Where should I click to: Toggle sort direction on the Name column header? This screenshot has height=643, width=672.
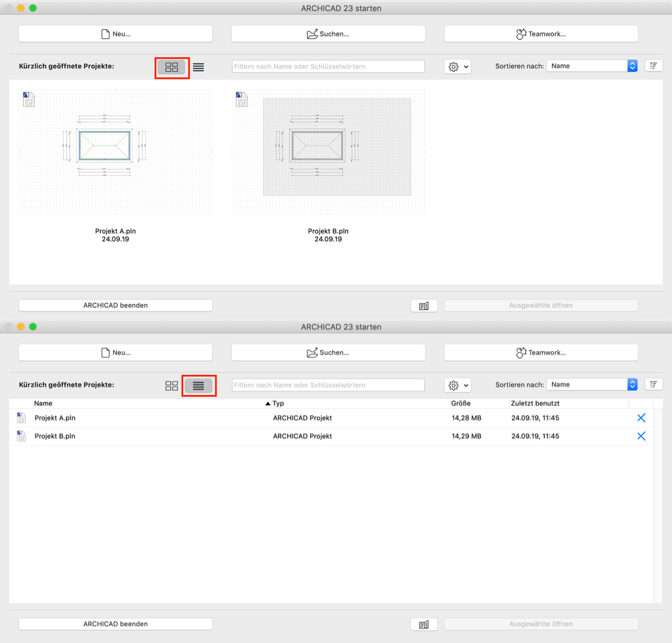pyautogui.click(x=44, y=403)
